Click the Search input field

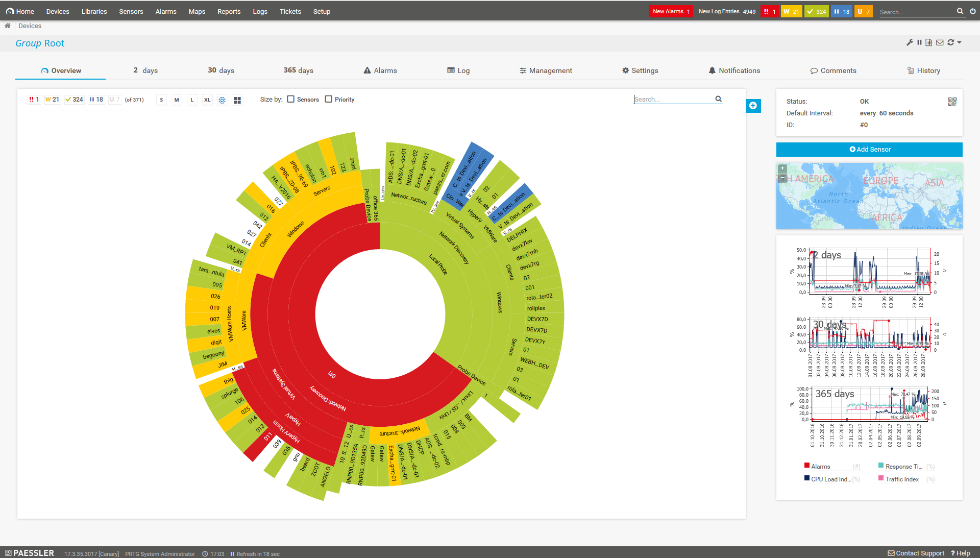(674, 99)
